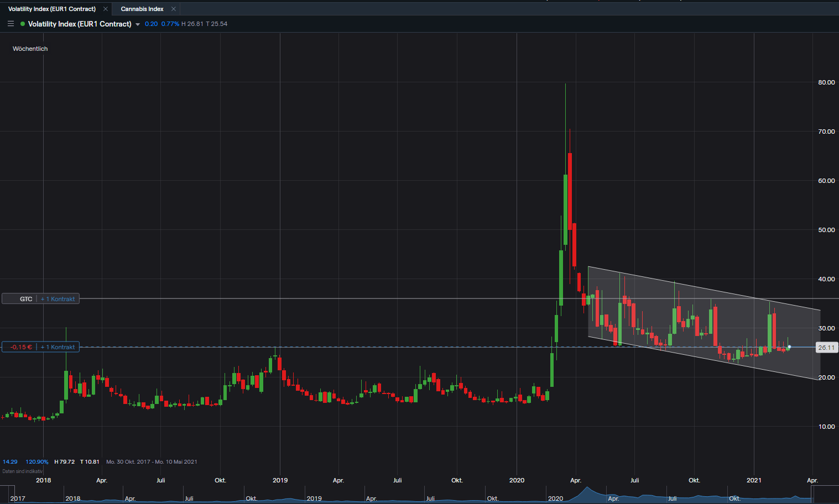Select the Volatility Index (EUR1 Contract) tab
Image resolution: width=839 pixels, height=504 pixels.
click(x=52, y=9)
